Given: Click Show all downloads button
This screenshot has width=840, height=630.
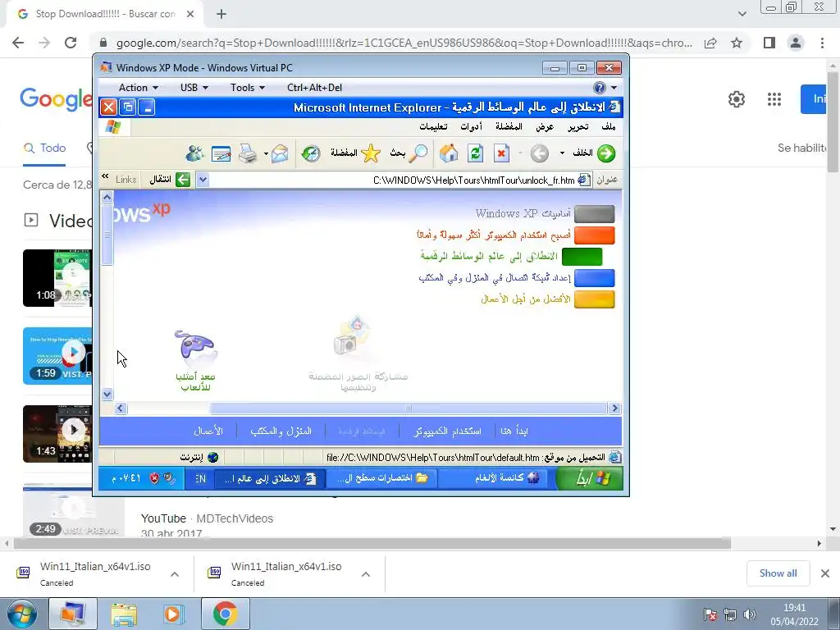Looking at the screenshot, I should (x=778, y=573).
